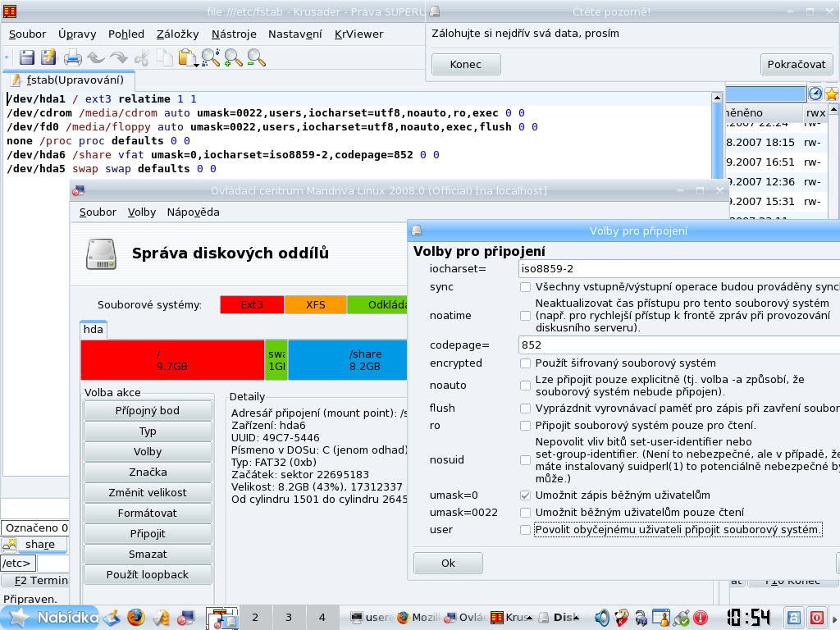The height and width of the screenshot is (630, 840).
Task: Click the Smazat button
Action: coord(148,555)
